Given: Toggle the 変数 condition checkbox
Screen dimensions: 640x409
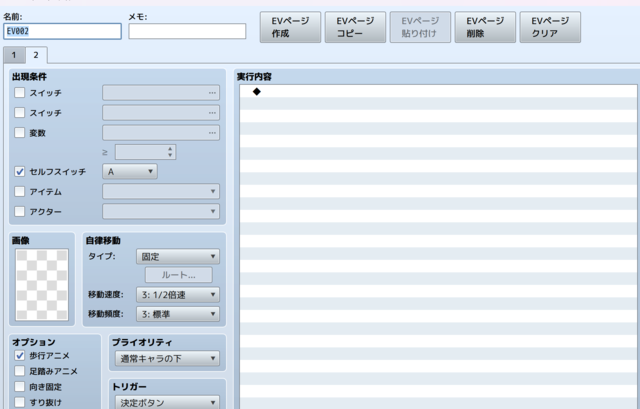Looking at the screenshot, I should (x=20, y=132).
